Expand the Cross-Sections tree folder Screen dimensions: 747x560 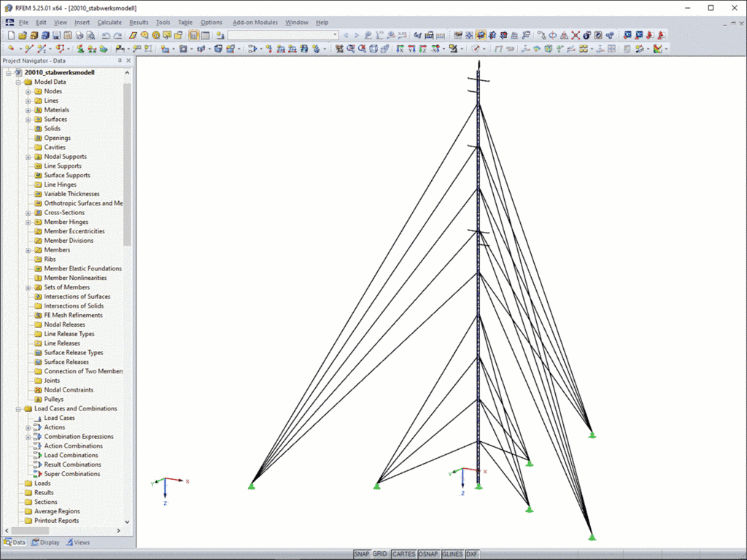click(x=28, y=213)
